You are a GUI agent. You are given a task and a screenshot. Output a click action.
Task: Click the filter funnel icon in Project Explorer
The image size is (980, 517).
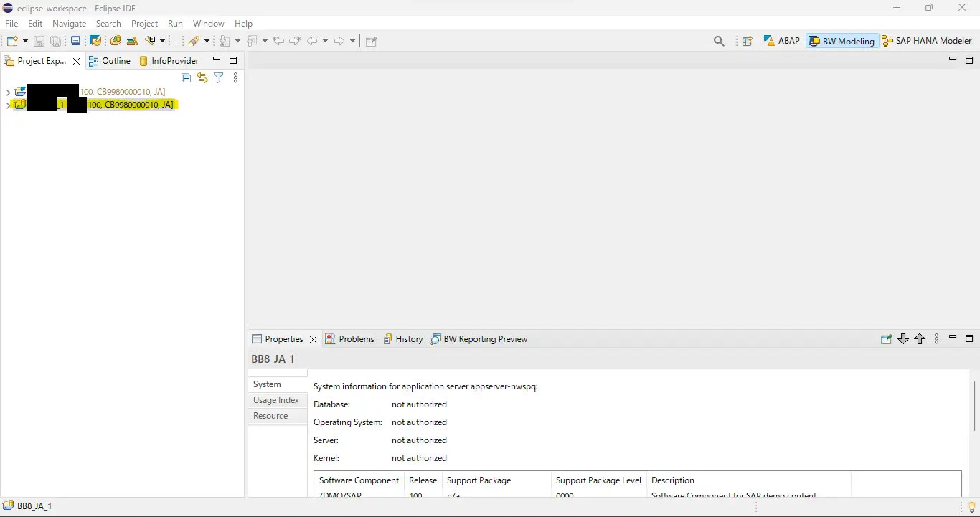point(219,77)
